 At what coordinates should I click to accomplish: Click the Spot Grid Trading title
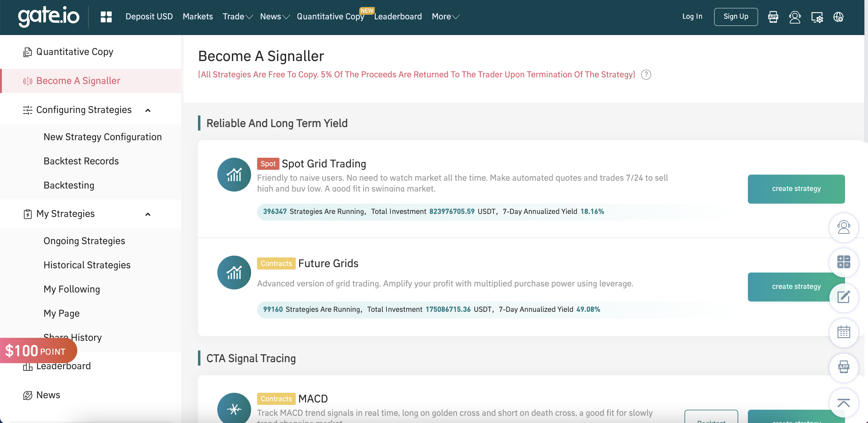[324, 164]
